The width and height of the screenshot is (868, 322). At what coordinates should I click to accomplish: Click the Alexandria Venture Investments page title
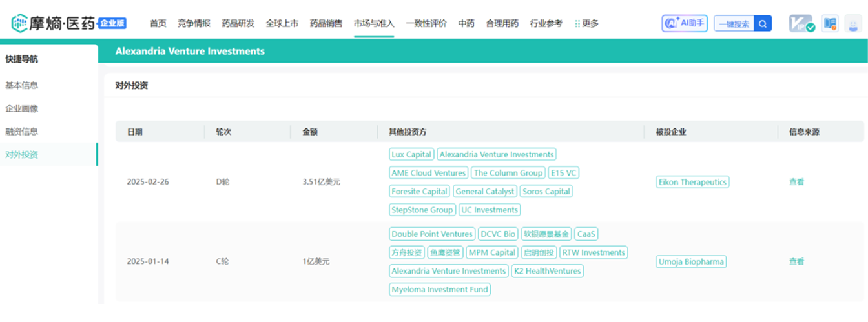(x=190, y=51)
